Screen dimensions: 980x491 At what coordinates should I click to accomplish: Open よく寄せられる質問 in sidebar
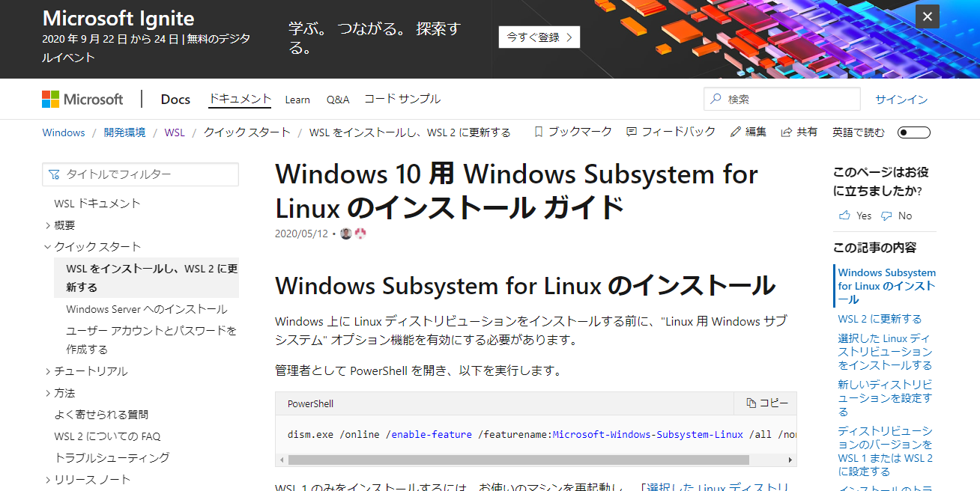pos(101,415)
